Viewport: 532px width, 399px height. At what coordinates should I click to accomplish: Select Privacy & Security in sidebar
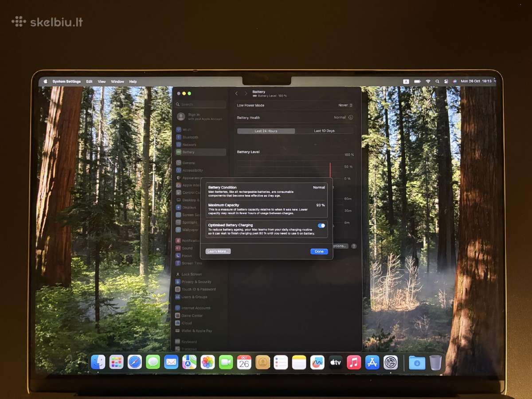pos(200,282)
